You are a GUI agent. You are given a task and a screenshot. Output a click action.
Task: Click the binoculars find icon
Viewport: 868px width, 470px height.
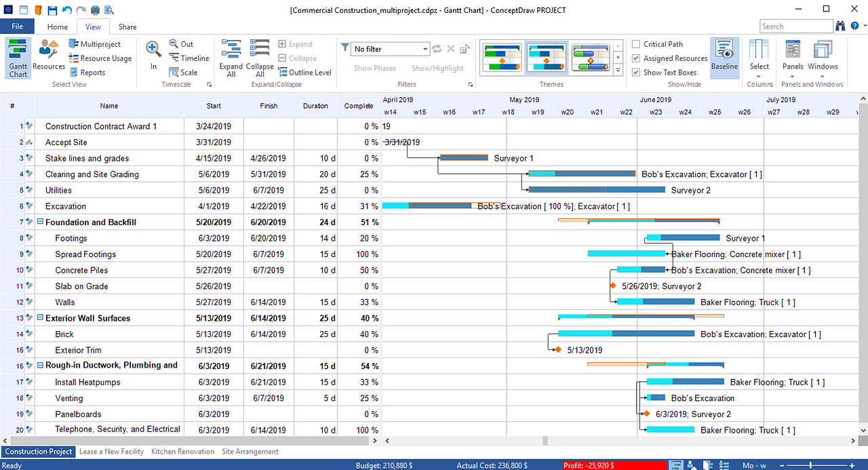tap(842, 26)
